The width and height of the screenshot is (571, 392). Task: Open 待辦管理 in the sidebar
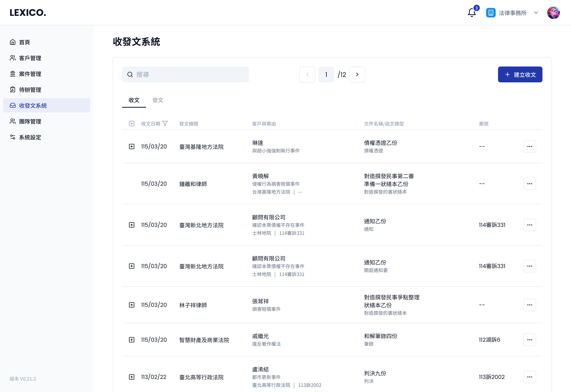30,90
